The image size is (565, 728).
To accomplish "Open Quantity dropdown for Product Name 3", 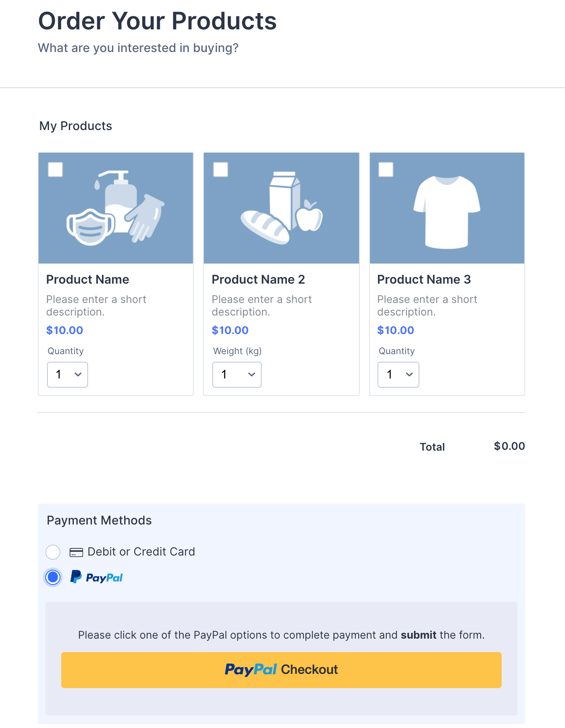I will click(x=398, y=374).
